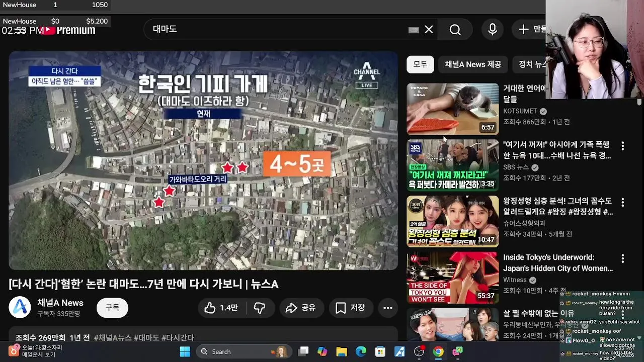Click the magnifier search button
644x362 pixels.
point(455,30)
